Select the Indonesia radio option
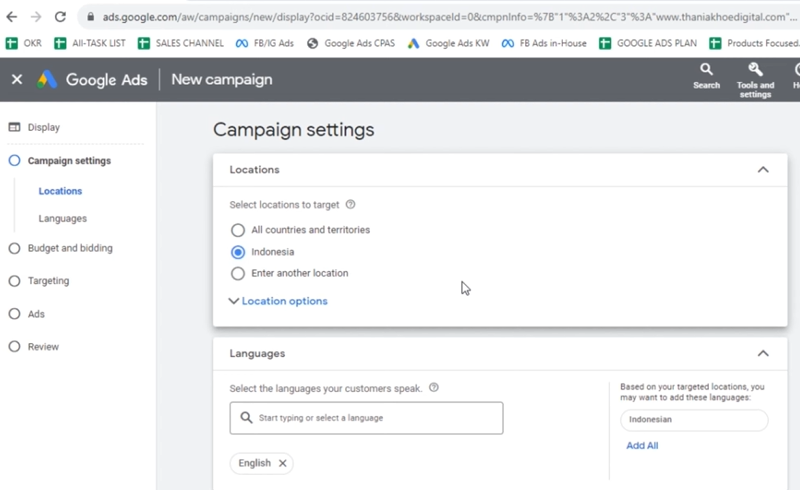The height and width of the screenshot is (490, 800). 238,252
